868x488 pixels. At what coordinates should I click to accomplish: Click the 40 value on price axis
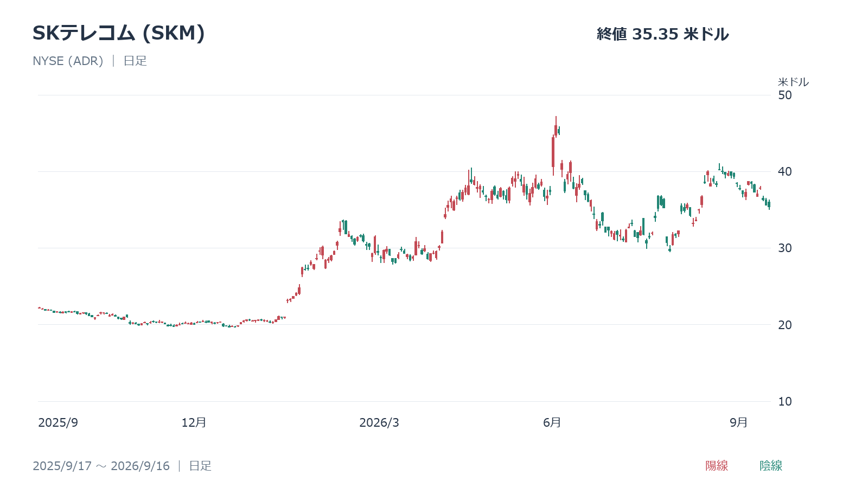pos(785,171)
